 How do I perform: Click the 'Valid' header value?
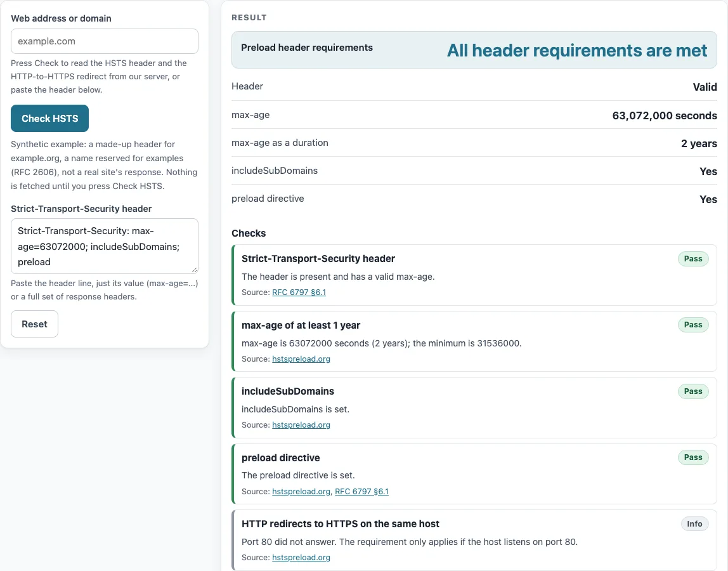tap(705, 87)
